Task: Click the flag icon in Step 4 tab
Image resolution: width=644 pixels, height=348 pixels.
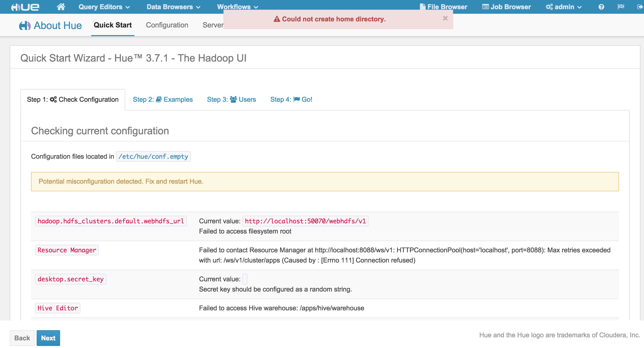Action: point(296,99)
